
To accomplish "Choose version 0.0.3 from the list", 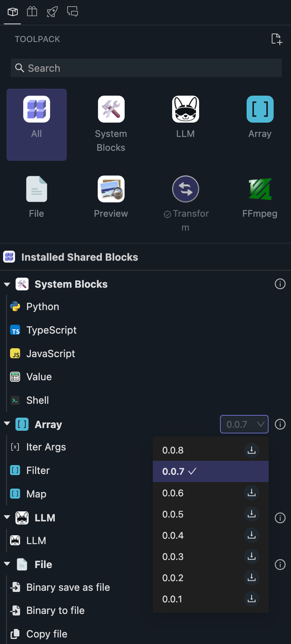I will pos(173,556).
